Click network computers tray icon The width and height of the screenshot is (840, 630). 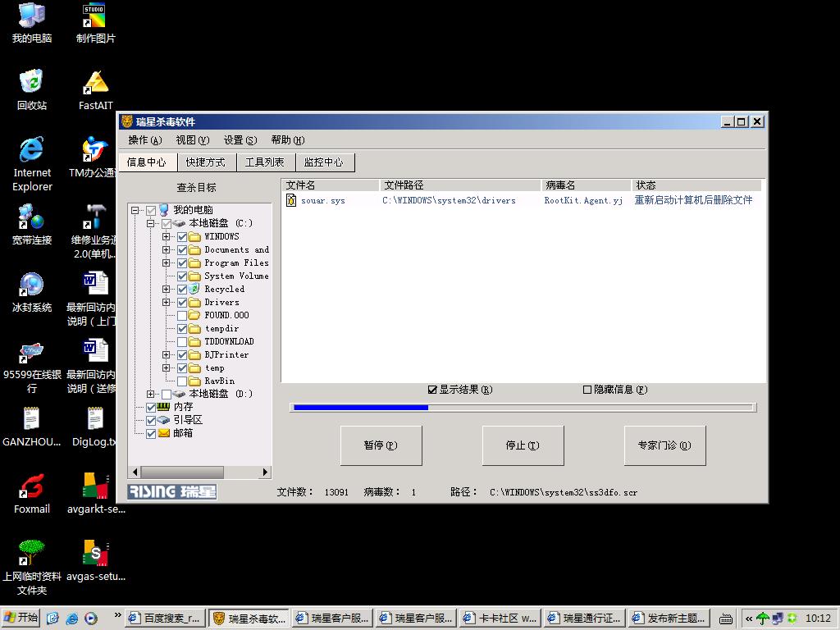click(x=777, y=619)
